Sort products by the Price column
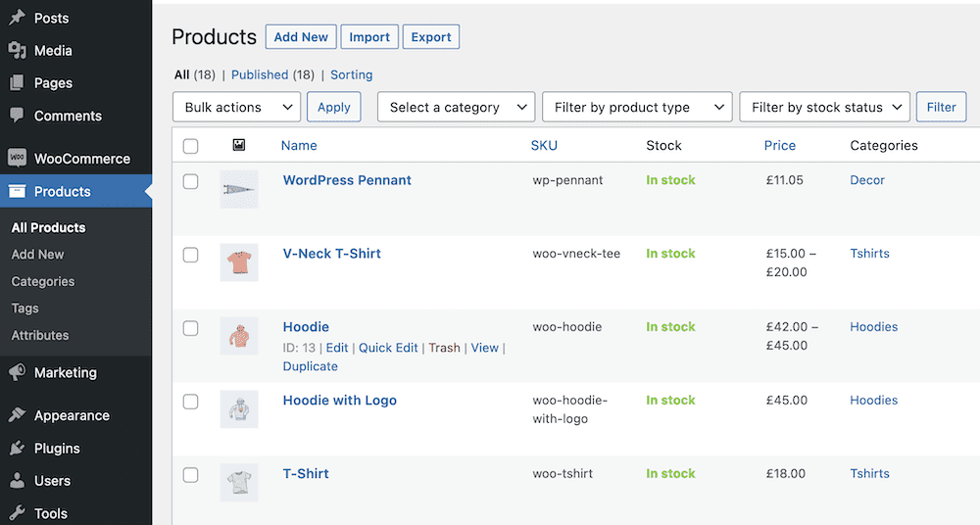The height and width of the screenshot is (525, 980). pyautogui.click(x=780, y=145)
